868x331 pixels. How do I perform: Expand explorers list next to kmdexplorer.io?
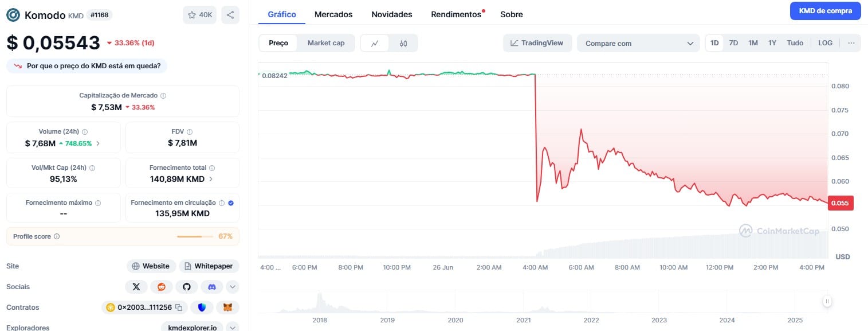(233, 328)
